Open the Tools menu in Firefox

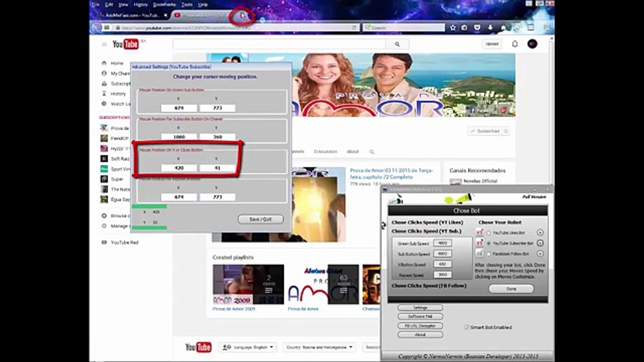click(x=187, y=5)
